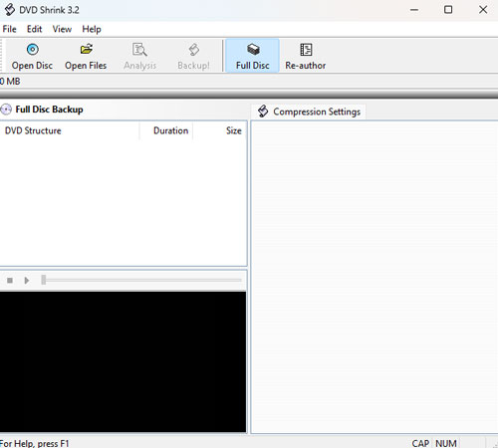Click 'For Help, press F1' status text
Viewport: 498px width, 448px height.
click(34, 444)
